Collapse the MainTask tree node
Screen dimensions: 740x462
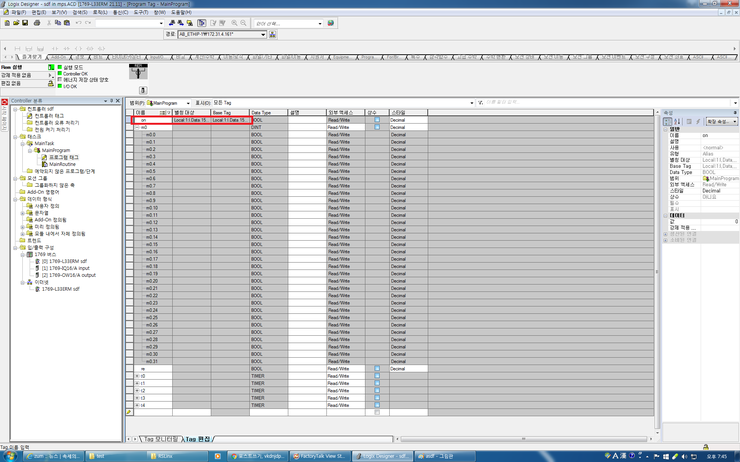point(23,143)
